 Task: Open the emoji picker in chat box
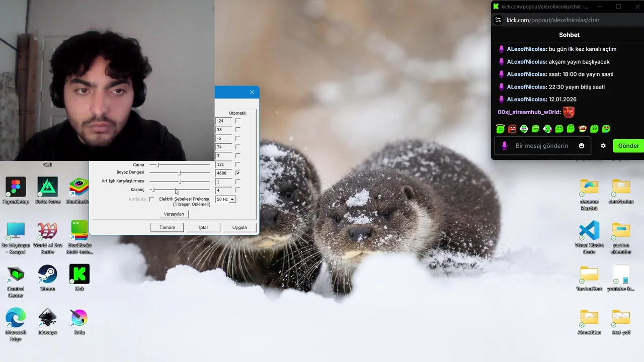coord(582,146)
